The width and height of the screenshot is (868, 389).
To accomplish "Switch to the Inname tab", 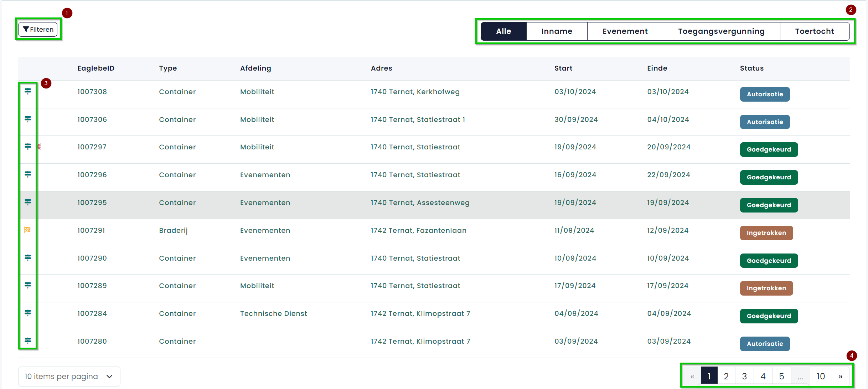I will [x=557, y=31].
